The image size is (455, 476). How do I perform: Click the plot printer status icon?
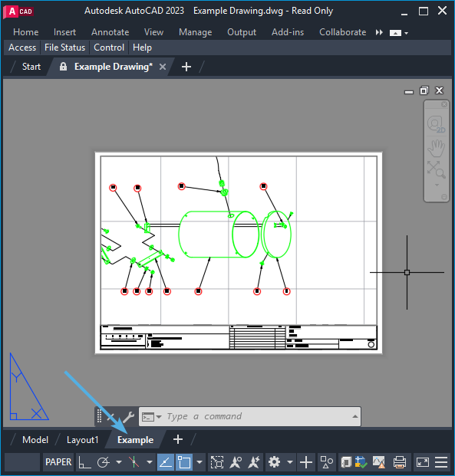(400, 462)
